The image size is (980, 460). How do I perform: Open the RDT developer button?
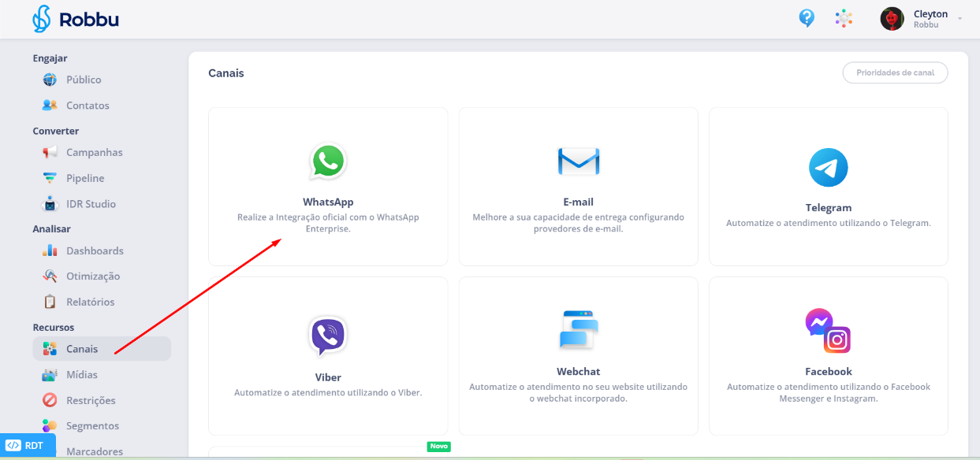pyautogui.click(x=28, y=445)
